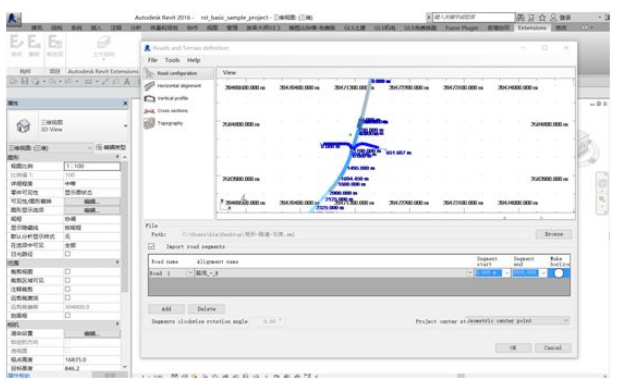Open the 属性帮助 link
620x387 pixels.
coord(19,375)
